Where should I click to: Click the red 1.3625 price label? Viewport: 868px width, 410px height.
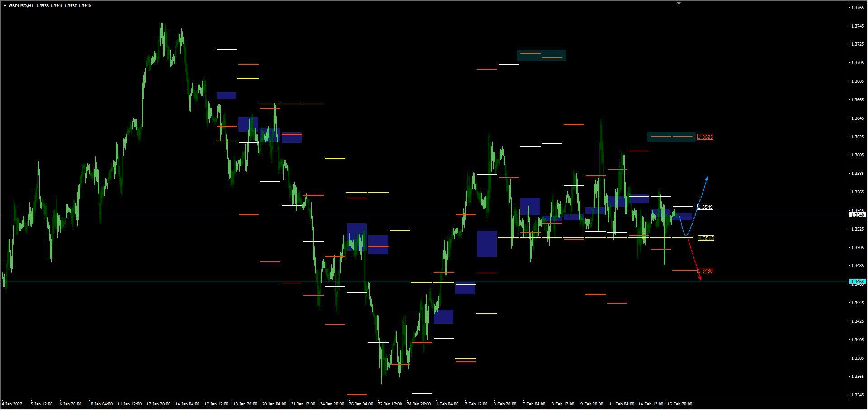click(705, 137)
